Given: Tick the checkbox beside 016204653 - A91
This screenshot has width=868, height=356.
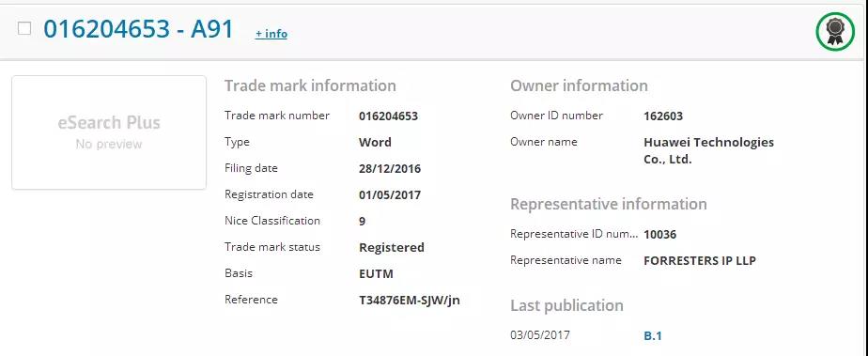Looking at the screenshot, I should click(x=24, y=28).
